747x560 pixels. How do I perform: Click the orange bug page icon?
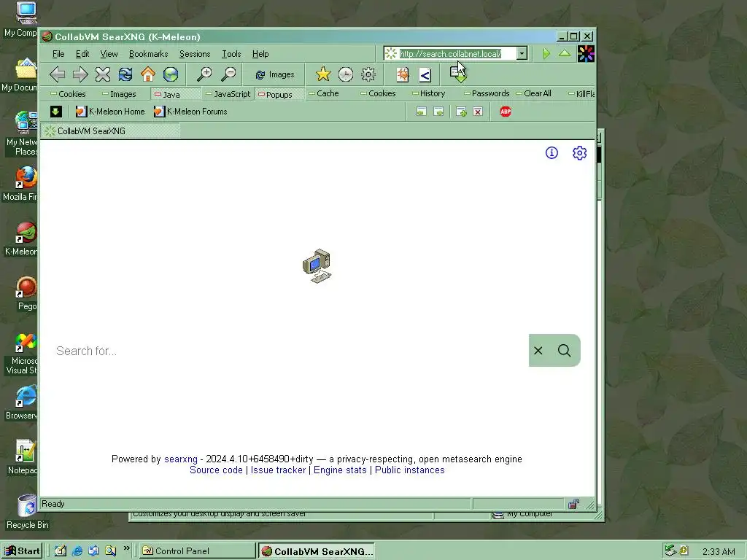pyautogui.click(x=403, y=74)
